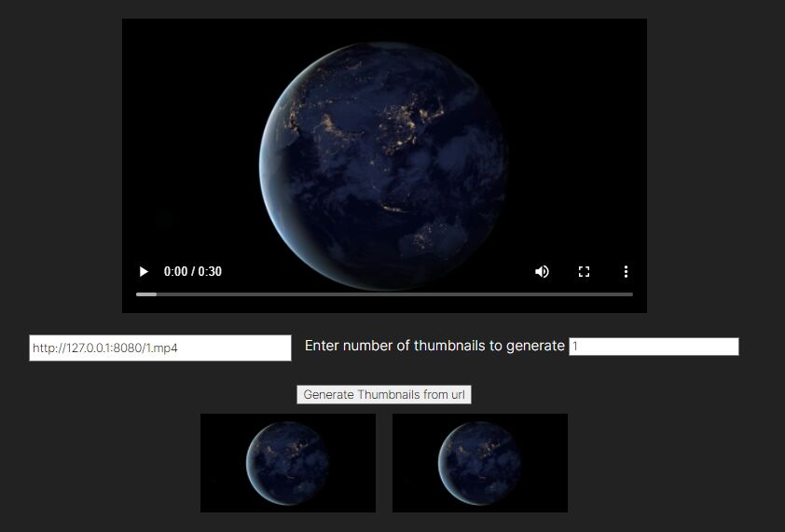Focus the video URL input field

tap(160, 348)
